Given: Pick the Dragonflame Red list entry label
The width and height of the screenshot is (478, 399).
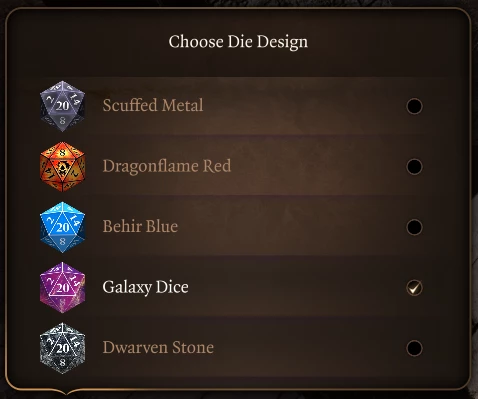Looking at the screenshot, I should pyautogui.click(x=167, y=166).
